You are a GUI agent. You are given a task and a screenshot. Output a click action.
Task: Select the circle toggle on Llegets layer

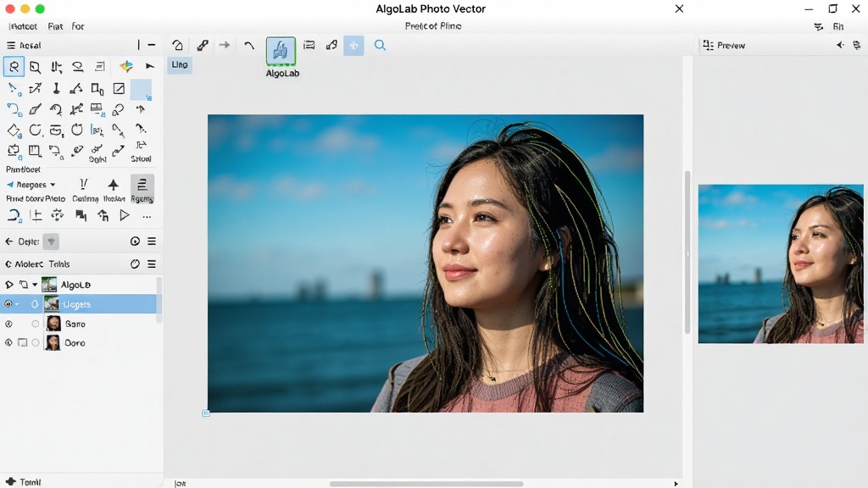tap(35, 304)
